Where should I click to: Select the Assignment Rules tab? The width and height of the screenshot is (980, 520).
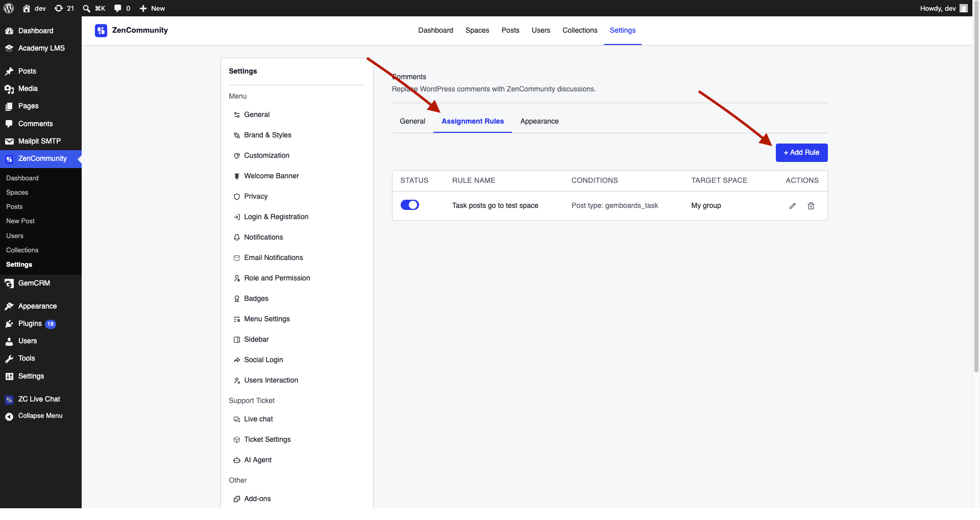click(473, 121)
